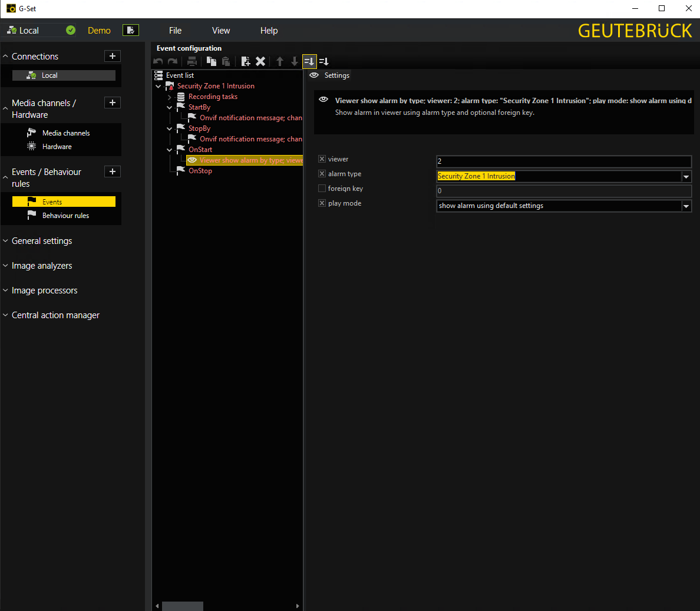
Task: Click the highlighted sort toolbar icon
Action: click(x=309, y=61)
